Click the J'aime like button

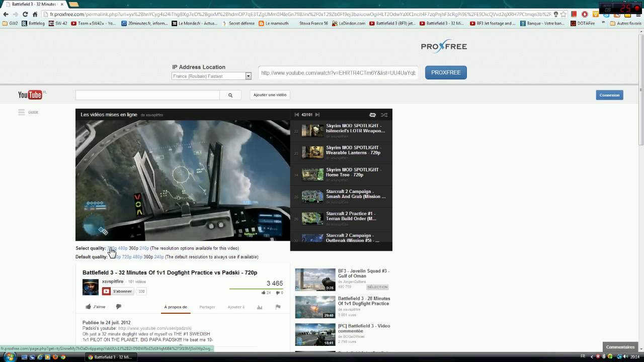(96, 307)
